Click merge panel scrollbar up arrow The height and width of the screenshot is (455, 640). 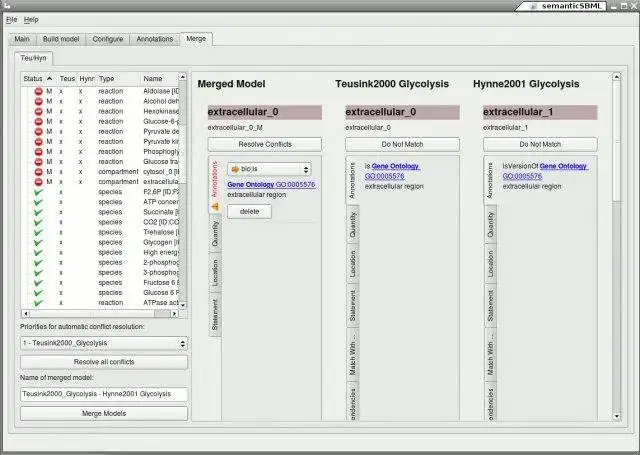click(x=616, y=77)
